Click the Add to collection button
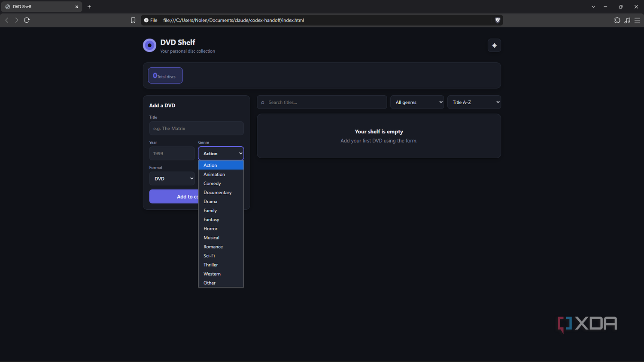The image size is (644, 362). (174, 196)
